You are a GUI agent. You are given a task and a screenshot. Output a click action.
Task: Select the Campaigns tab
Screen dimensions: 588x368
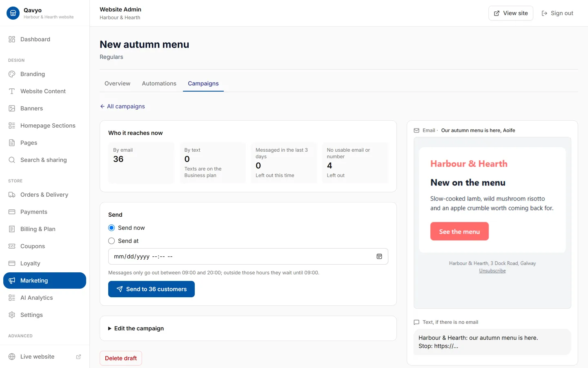(x=203, y=83)
